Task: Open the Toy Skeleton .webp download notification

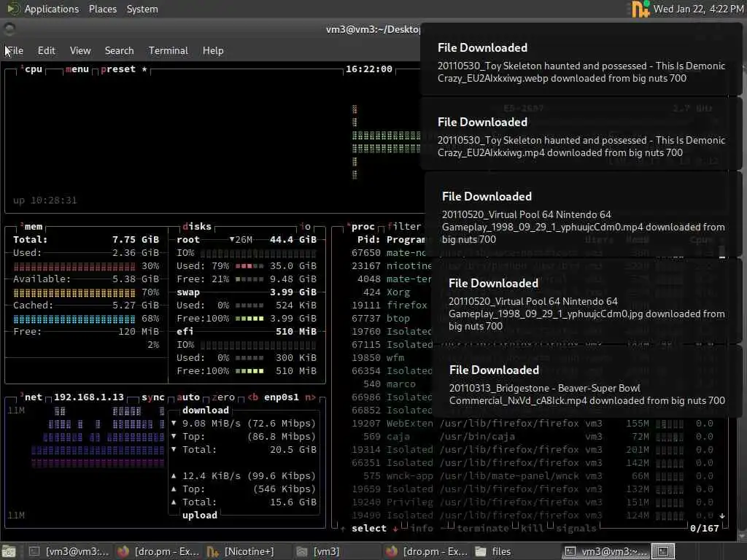Action: tap(581, 60)
